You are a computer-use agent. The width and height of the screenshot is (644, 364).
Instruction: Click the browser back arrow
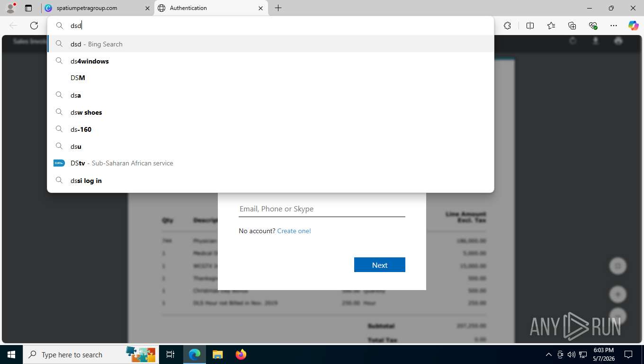pos(13,26)
